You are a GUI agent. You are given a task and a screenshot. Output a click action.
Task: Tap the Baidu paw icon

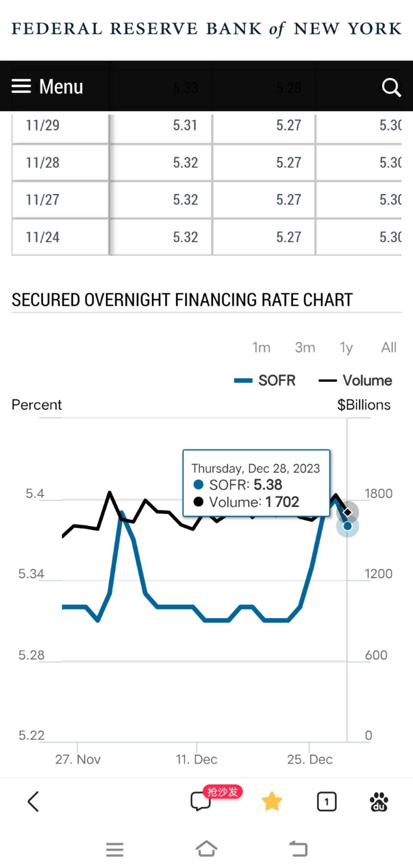[379, 802]
